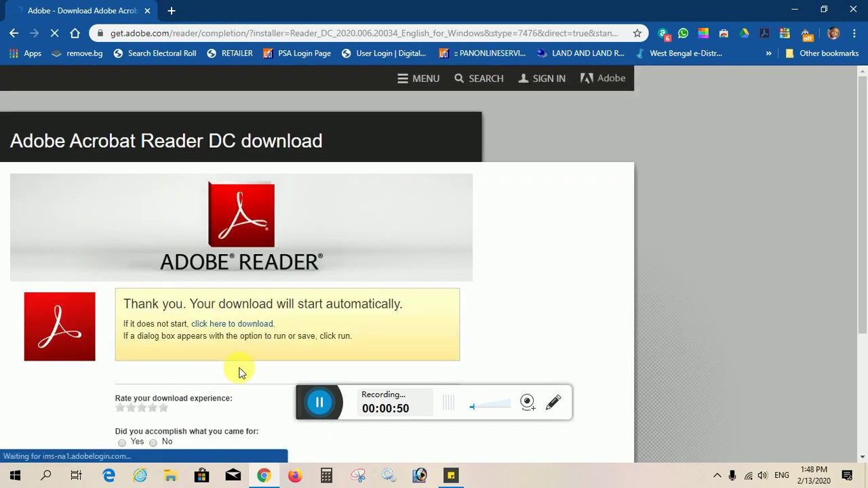Click the 'click here to download' link
The height and width of the screenshot is (488, 868).
click(232, 324)
